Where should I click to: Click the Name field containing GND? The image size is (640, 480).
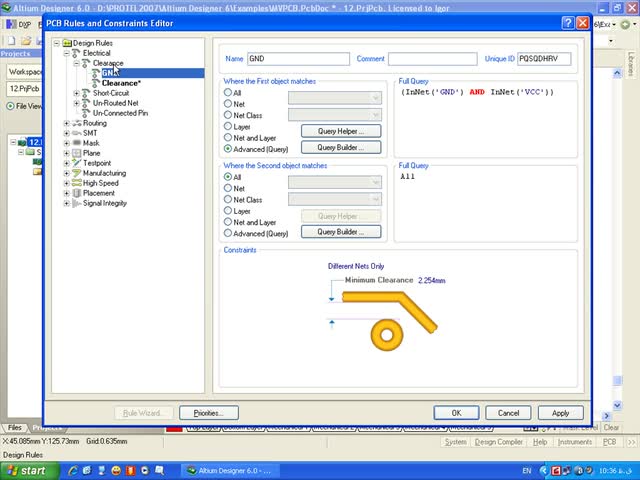[x=298, y=59]
